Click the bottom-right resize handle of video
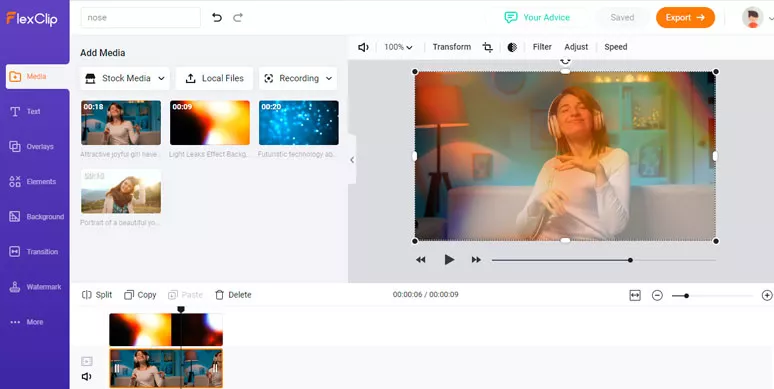Image resolution: width=774 pixels, height=389 pixels. [716, 241]
